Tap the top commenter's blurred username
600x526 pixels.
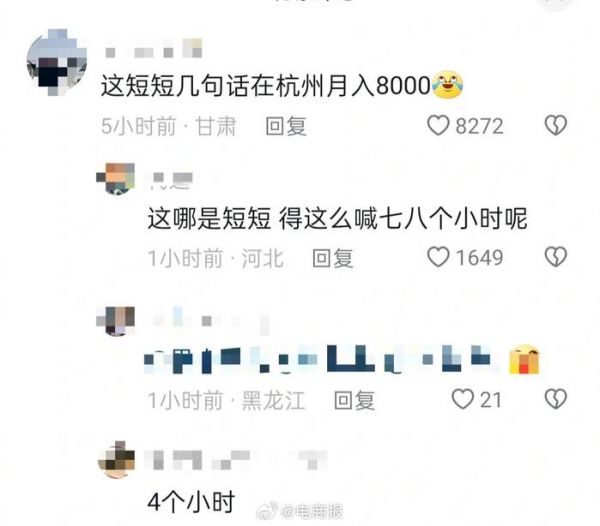153,49
